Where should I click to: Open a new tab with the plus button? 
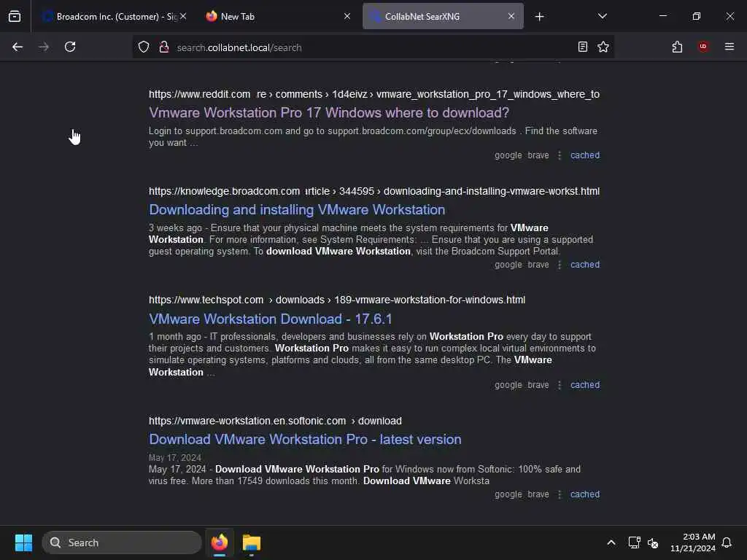(x=539, y=17)
